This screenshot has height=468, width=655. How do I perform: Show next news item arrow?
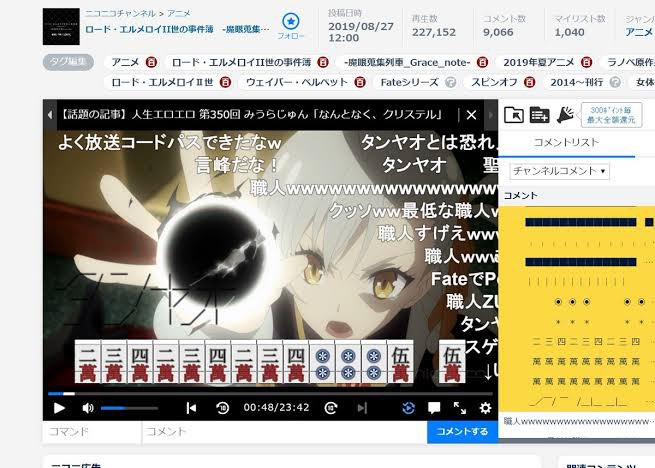490,115
